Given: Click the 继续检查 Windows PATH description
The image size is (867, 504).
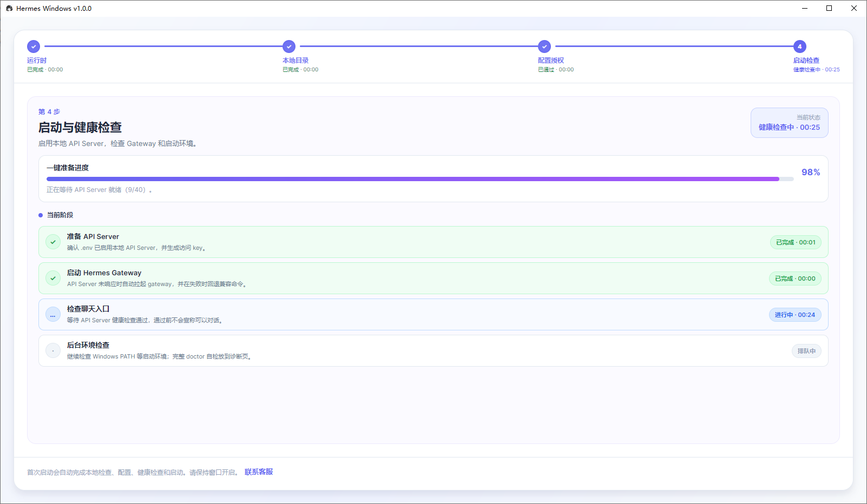Looking at the screenshot, I should pos(160,357).
